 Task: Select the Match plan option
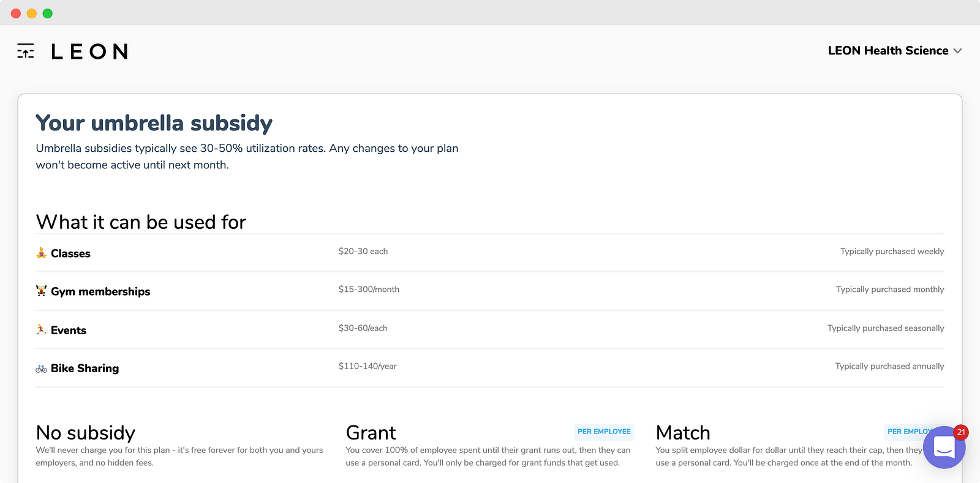[682, 433]
